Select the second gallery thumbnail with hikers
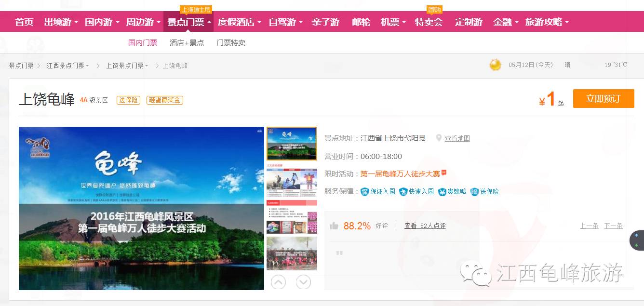 (292, 180)
